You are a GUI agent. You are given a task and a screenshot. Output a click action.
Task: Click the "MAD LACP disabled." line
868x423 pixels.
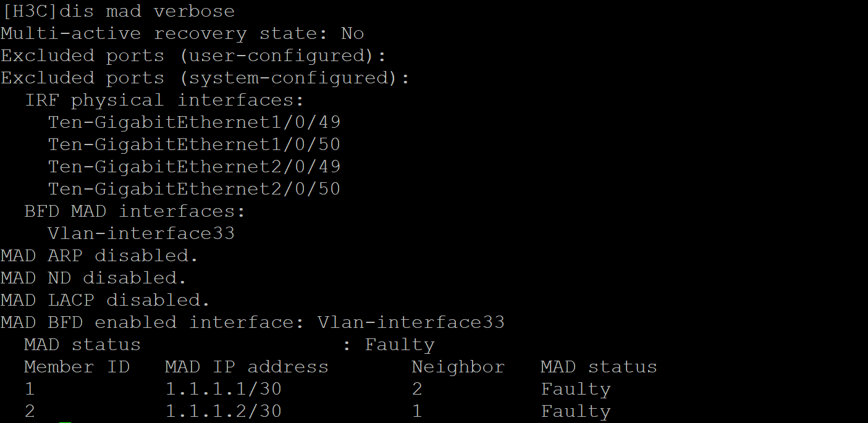[x=105, y=300]
